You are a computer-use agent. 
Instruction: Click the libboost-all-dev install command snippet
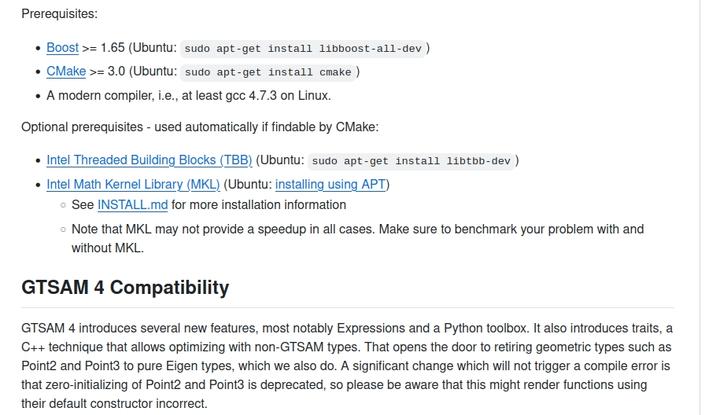pos(304,48)
